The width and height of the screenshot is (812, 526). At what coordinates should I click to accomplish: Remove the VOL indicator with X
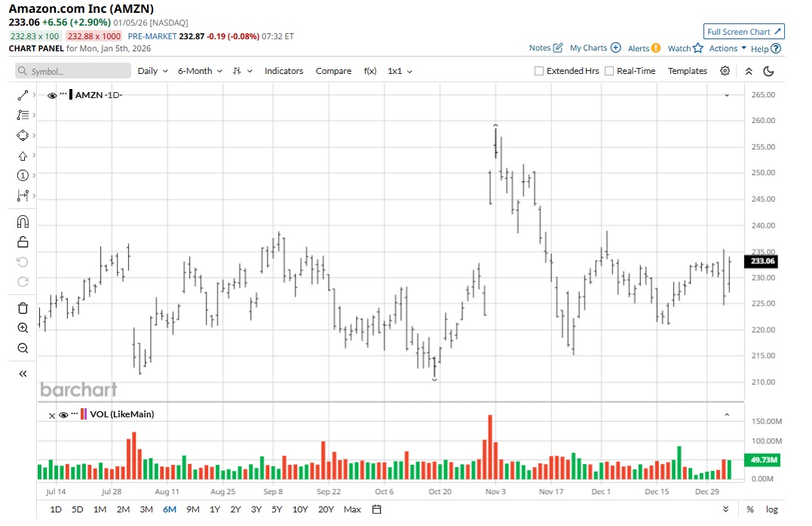click(52, 415)
